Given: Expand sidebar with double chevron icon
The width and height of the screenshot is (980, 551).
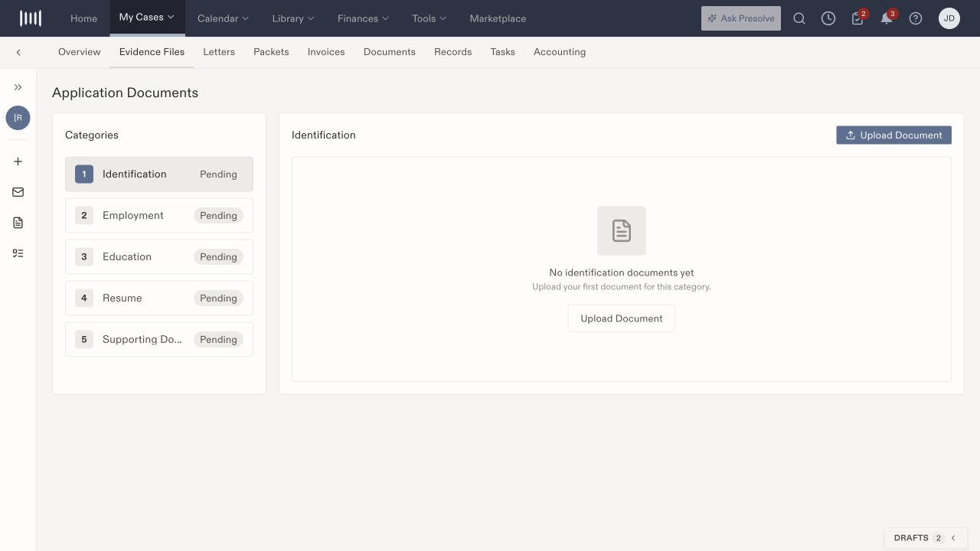Looking at the screenshot, I should click(x=18, y=87).
